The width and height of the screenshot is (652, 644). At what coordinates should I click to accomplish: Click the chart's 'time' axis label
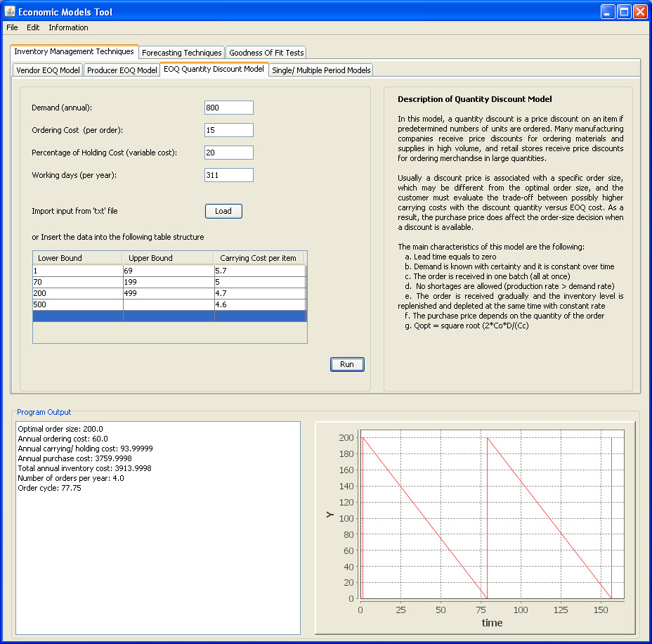tap(492, 623)
